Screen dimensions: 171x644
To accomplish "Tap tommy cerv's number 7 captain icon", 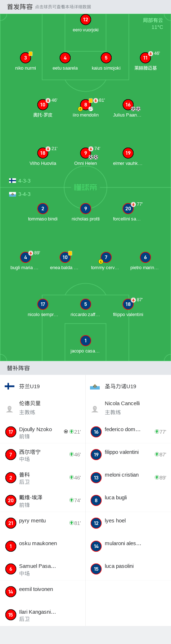I will [106, 257].
